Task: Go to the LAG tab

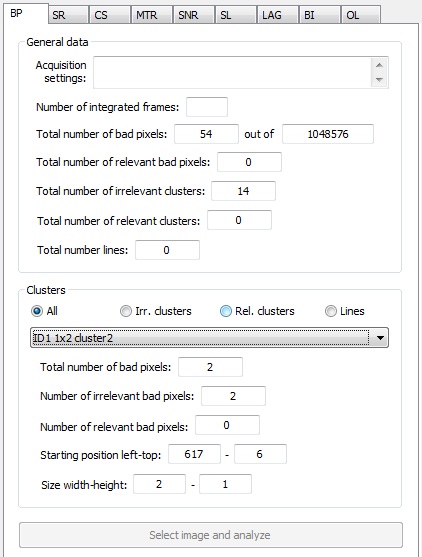Action: tap(277, 15)
